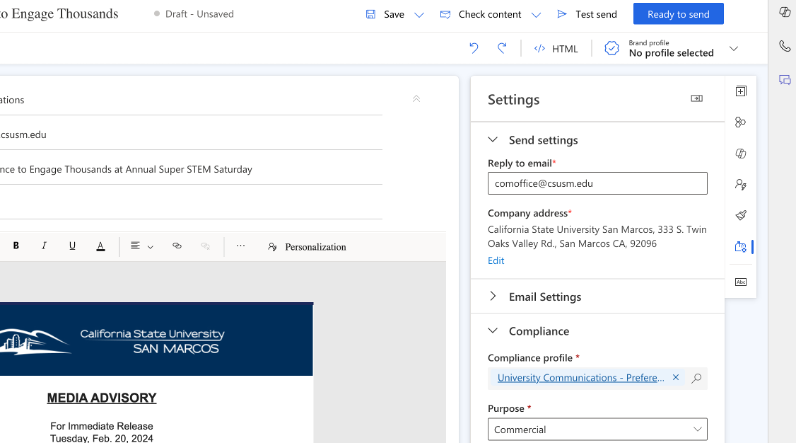Click the remove link icon
796x444 pixels.
[x=205, y=246]
